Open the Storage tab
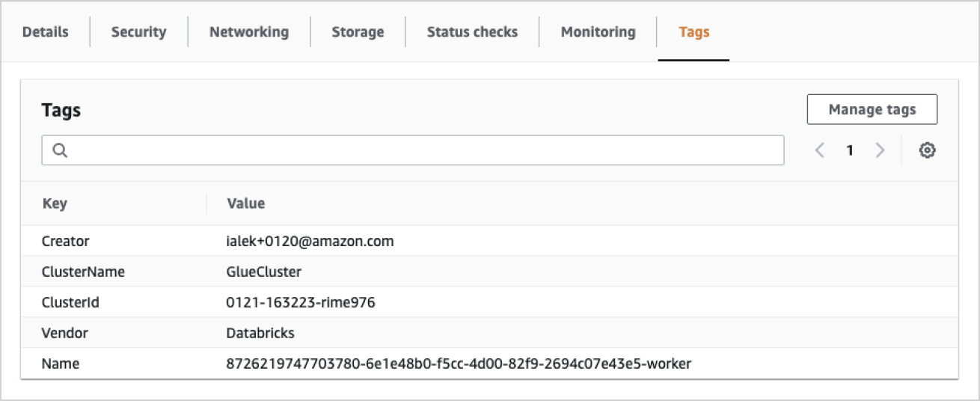 [358, 32]
